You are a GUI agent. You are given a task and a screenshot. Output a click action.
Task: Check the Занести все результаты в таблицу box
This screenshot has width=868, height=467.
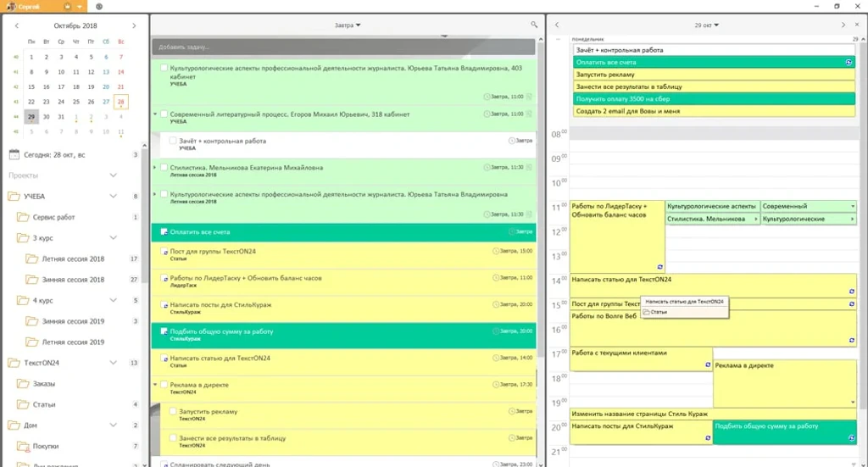click(x=173, y=437)
